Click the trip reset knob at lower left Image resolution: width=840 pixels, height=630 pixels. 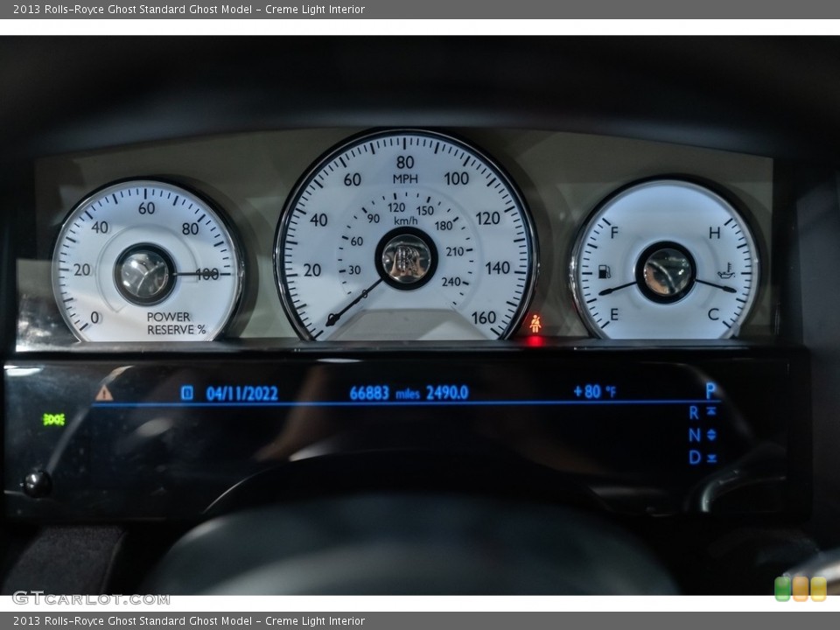pyautogui.click(x=37, y=483)
